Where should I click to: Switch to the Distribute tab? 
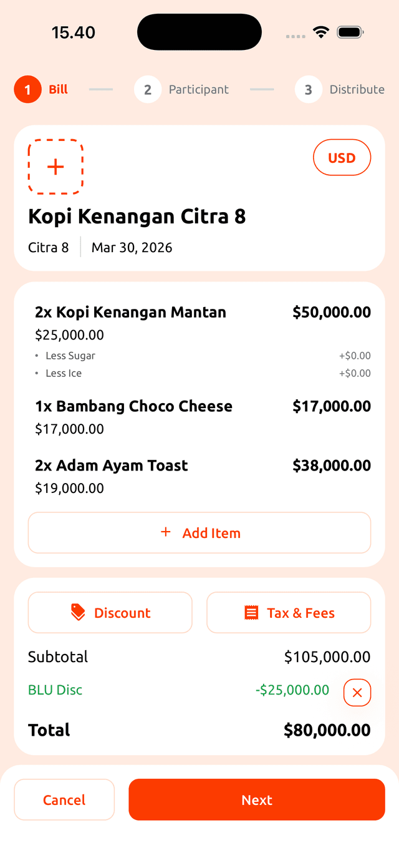357,89
